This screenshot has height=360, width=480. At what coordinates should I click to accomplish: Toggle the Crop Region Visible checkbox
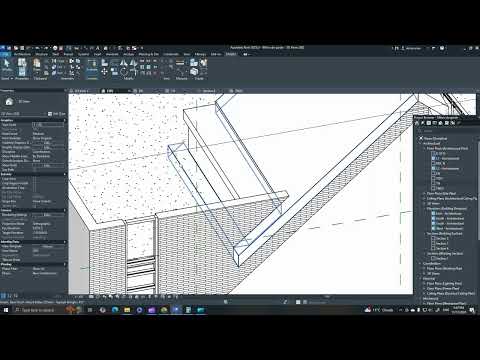tap(34, 183)
